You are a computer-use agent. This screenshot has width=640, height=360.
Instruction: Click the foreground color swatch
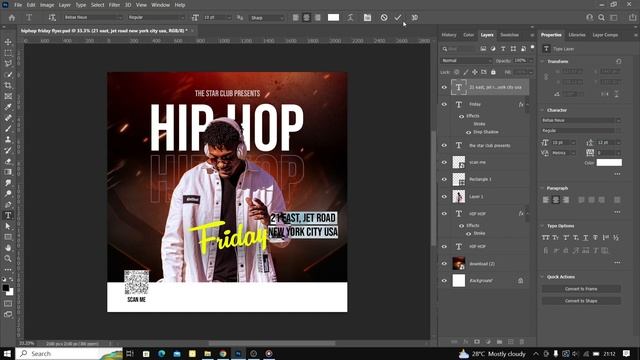pyautogui.click(x=6, y=288)
